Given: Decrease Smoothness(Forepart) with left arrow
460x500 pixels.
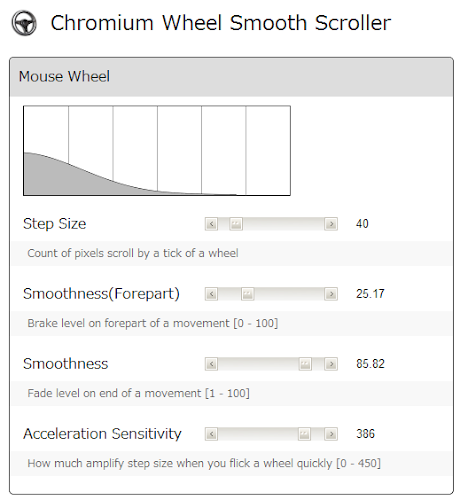Looking at the screenshot, I should click(x=211, y=294).
